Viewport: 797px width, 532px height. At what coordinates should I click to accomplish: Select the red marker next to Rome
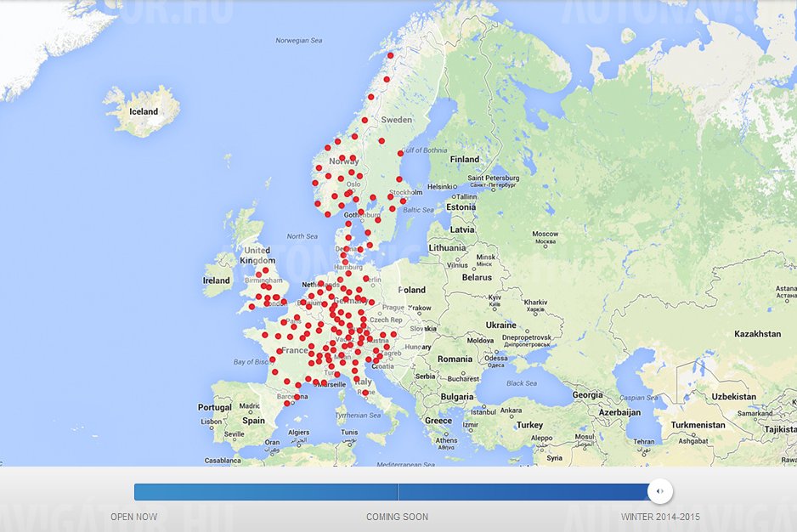pos(365,393)
